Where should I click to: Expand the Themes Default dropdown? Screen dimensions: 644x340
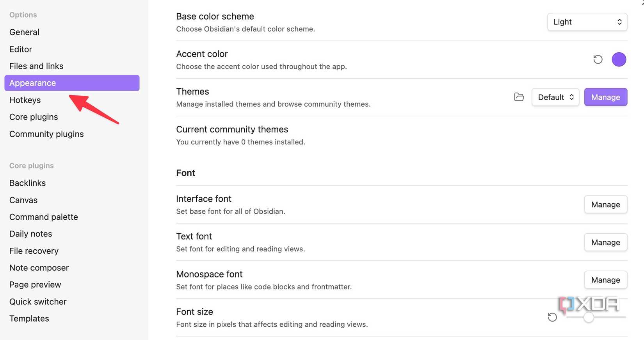click(555, 97)
